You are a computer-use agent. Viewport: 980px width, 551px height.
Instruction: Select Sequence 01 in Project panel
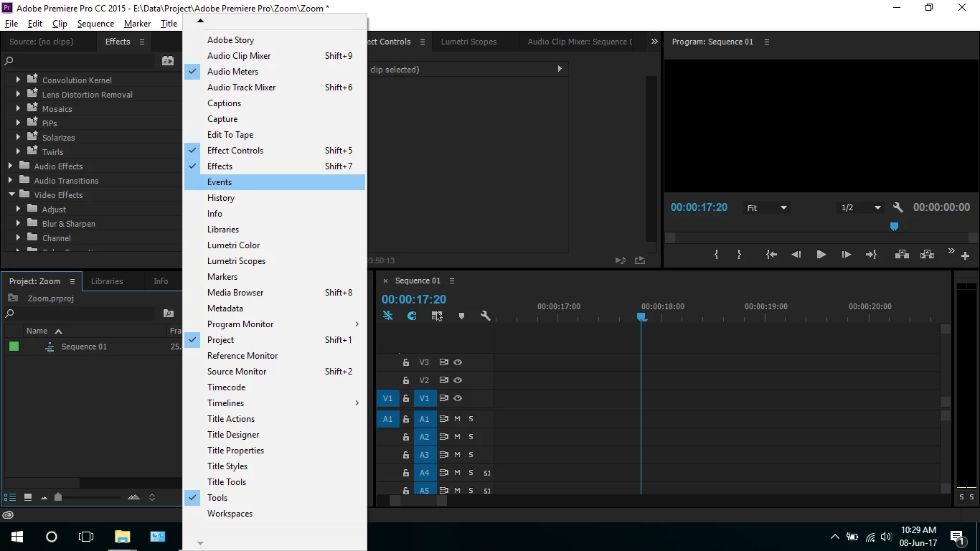coord(84,347)
